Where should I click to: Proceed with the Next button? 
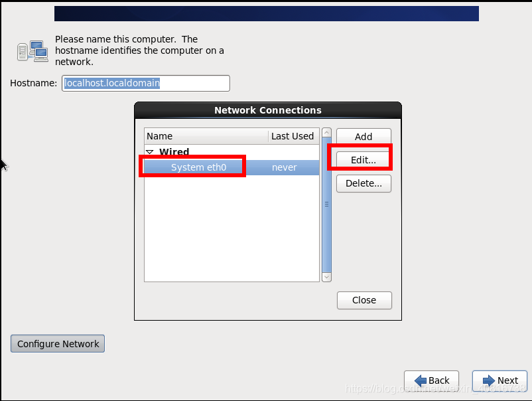tap(499, 380)
